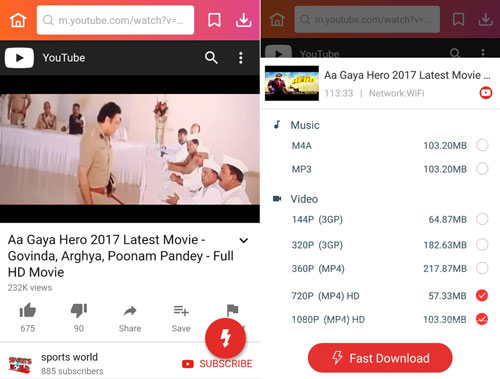Click the '90' dislike count
Screen dimensions: 500x379
click(79, 328)
